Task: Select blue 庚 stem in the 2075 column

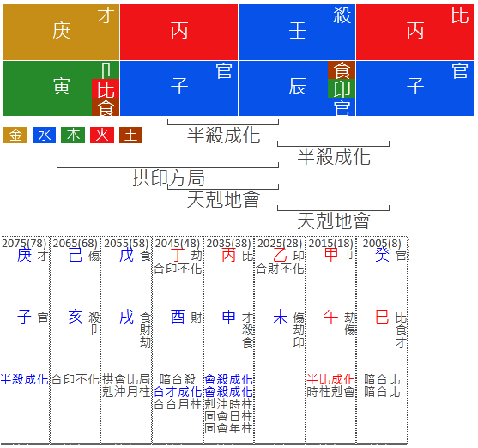Action: [24, 255]
